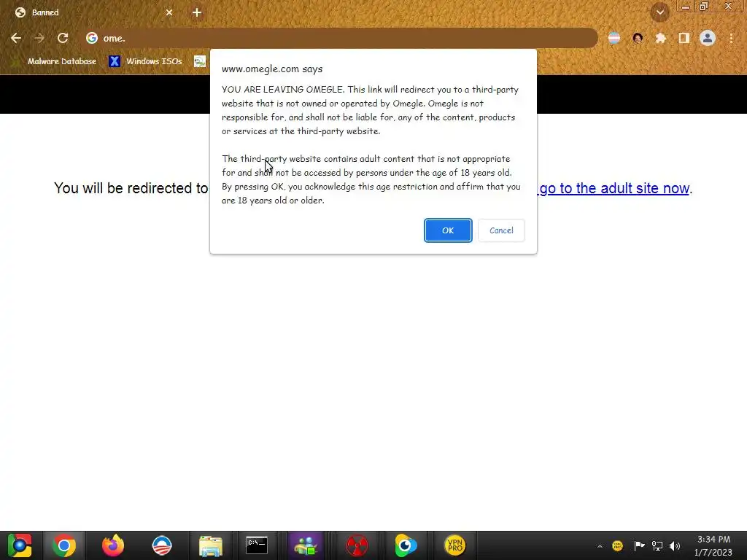Open the Extensions puzzle menu

coord(661,38)
